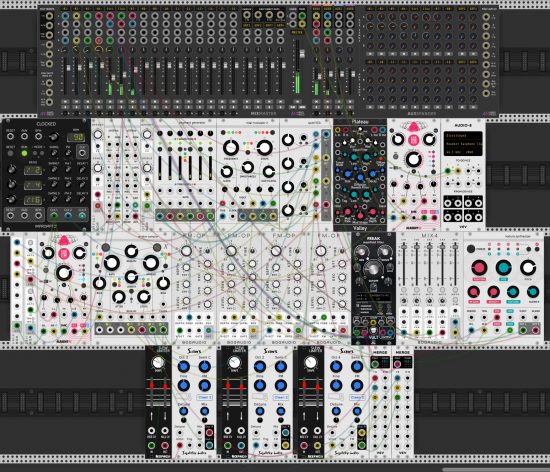Click the top gain knob on quad VCA
The height and width of the screenshot is (472, 550).
(x=288, y=140)
